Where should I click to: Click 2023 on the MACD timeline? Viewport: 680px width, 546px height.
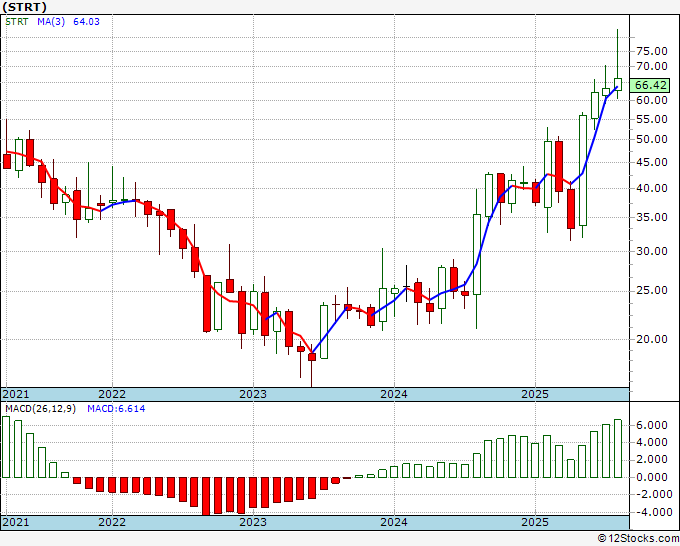253,522
